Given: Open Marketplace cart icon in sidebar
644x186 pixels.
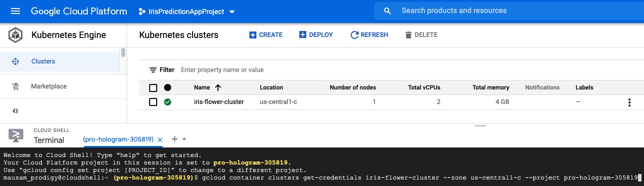Looking at the screenshot, I should pyautogui.click(x=15, y=86).
